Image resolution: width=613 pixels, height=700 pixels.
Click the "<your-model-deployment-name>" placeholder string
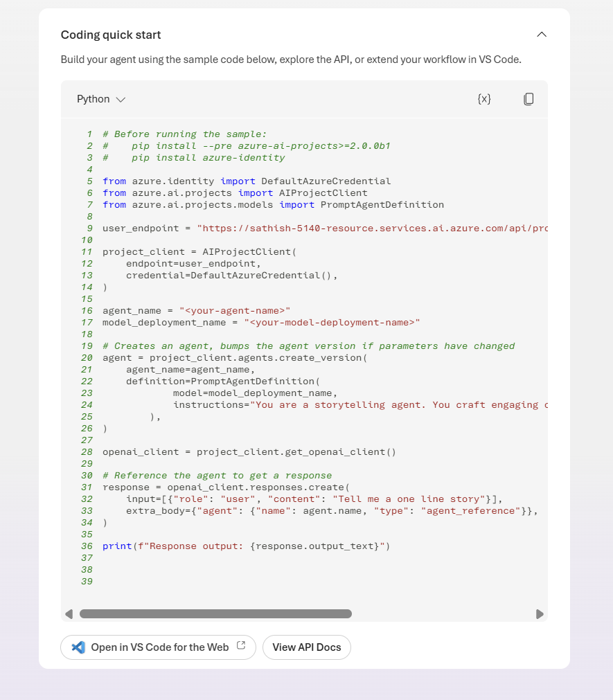332,323
